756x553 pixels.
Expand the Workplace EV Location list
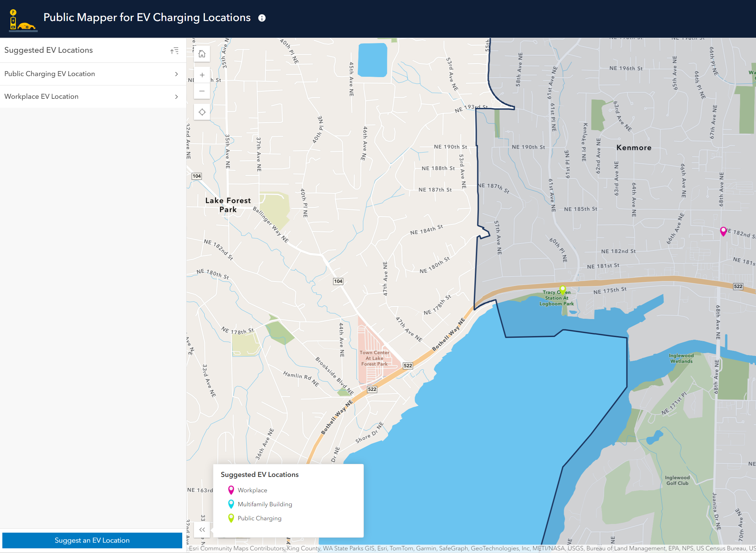tap(177, 96)
